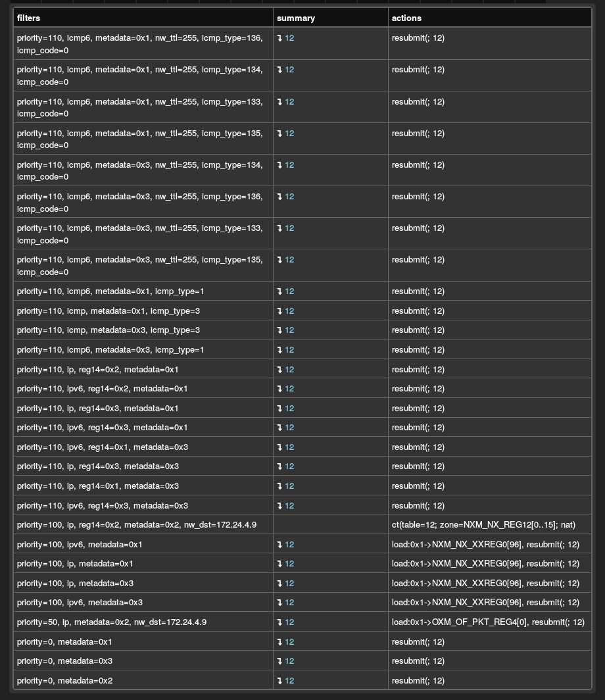Click the jump icon for ipv6 load action row
Screen dimensions: 605x700
281,544
